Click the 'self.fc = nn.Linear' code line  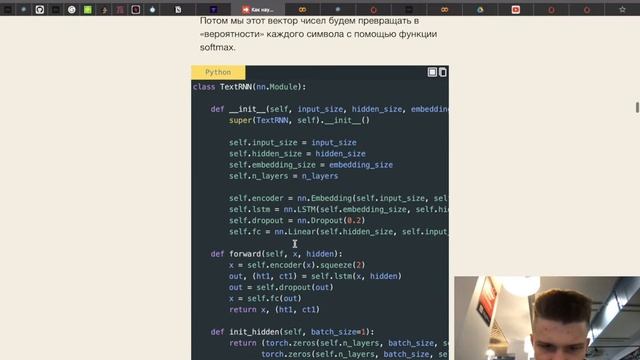coord(338,232)
